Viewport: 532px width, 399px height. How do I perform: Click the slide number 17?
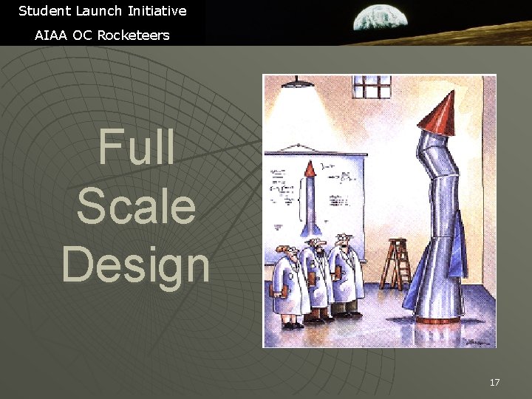click(494, 383)
